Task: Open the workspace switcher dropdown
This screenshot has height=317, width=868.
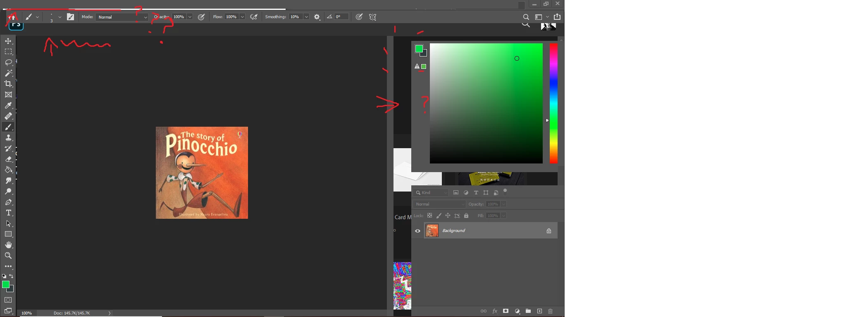Action: coord(541,17)
